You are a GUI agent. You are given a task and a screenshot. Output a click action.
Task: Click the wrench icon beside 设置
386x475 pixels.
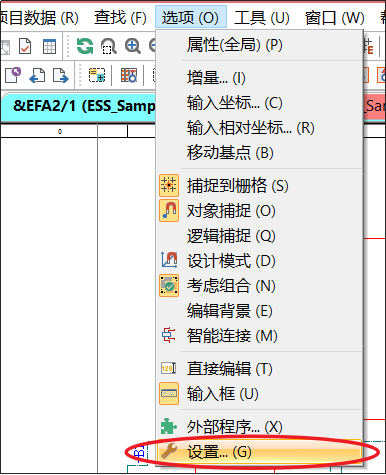coord(169,451)
